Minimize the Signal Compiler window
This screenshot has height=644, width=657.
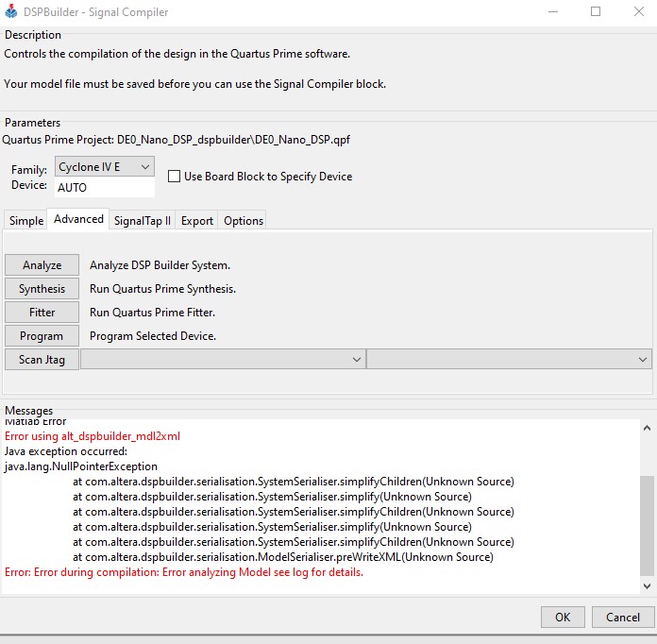553,11
